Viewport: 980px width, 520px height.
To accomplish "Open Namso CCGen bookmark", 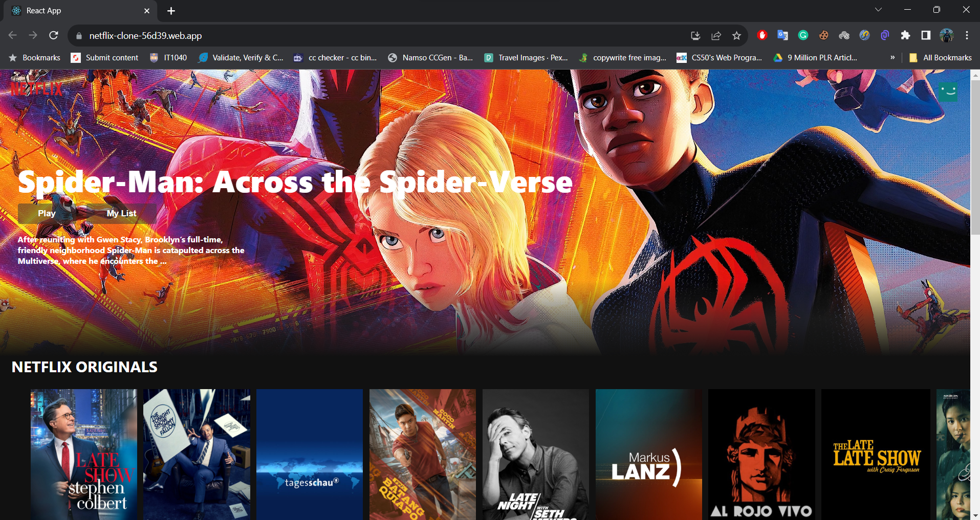I will point(430,58).
